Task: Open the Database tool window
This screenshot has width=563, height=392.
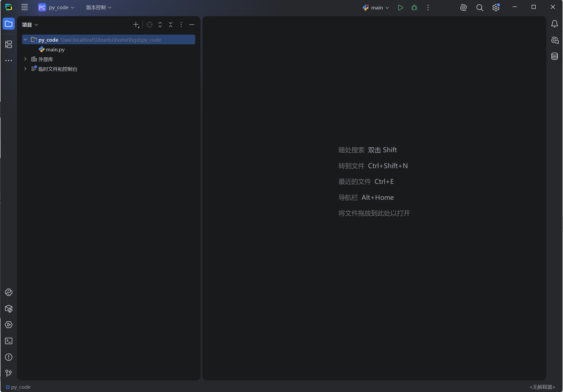Action: tap(555, 56)
